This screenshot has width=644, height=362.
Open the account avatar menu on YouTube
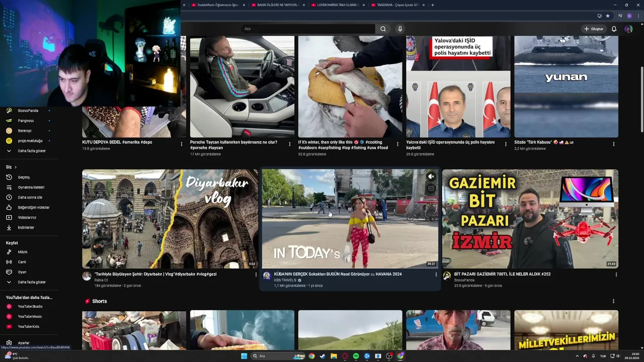[628, 29]
